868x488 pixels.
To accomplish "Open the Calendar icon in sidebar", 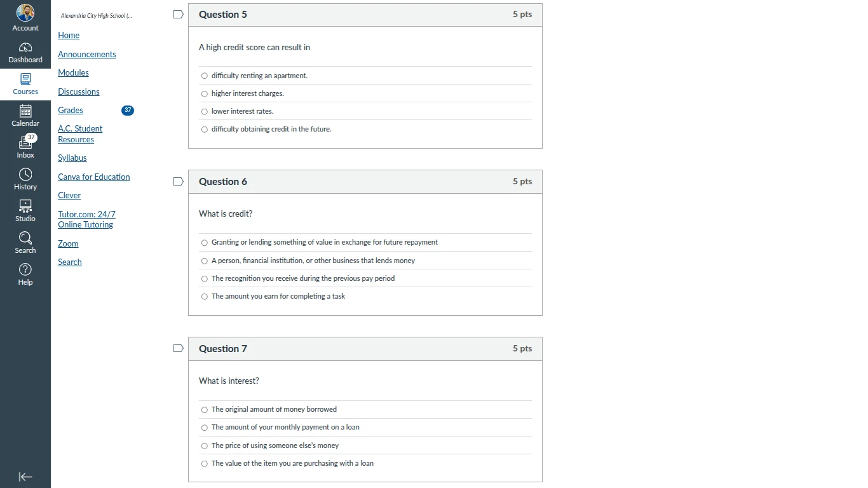I will (25, 111).
